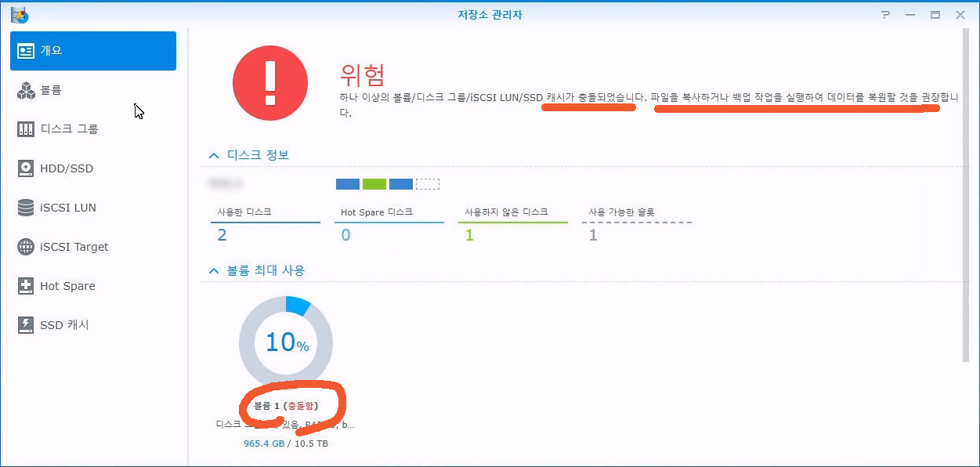
Task: Click the 디스크 그룹 icon
Action: tap(26, 129)
